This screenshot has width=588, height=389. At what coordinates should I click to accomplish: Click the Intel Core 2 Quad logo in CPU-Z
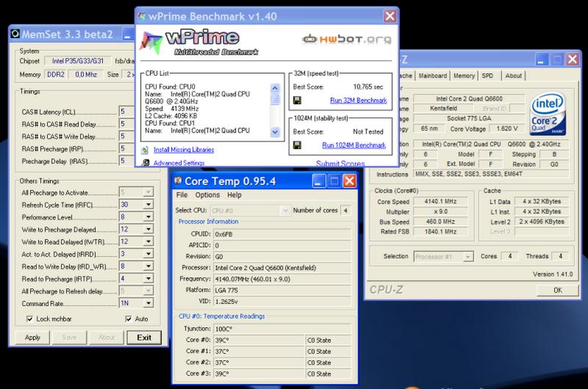547,114
